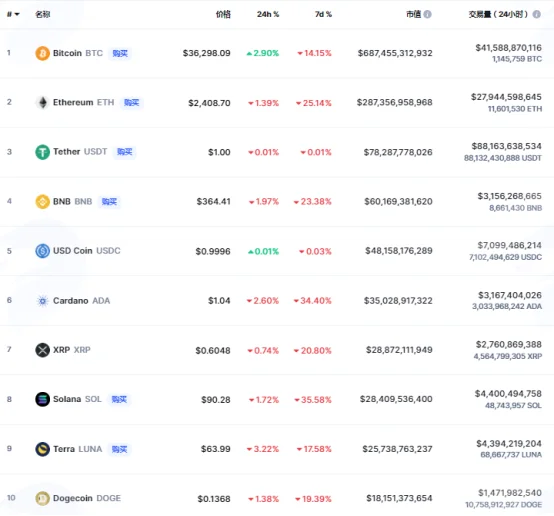
Task: Click the BNB yellow logo icon
Action: [42, 202]
